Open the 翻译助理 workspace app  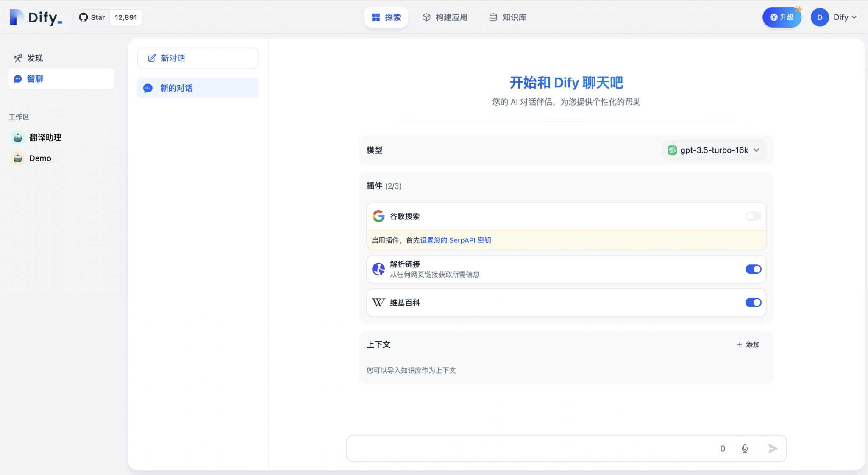[45, 137]
